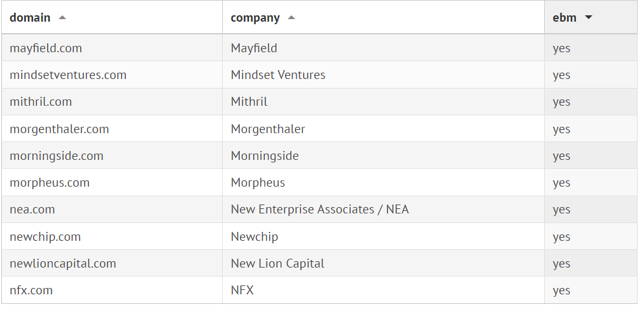Click the company column header label
Screen dimensions: 644x309
pos(255,18)
